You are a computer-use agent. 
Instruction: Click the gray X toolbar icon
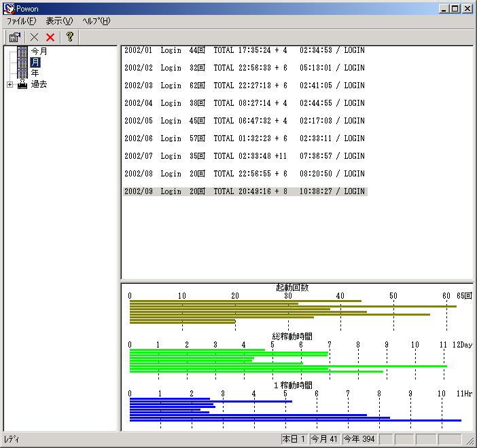pos(35,37)
